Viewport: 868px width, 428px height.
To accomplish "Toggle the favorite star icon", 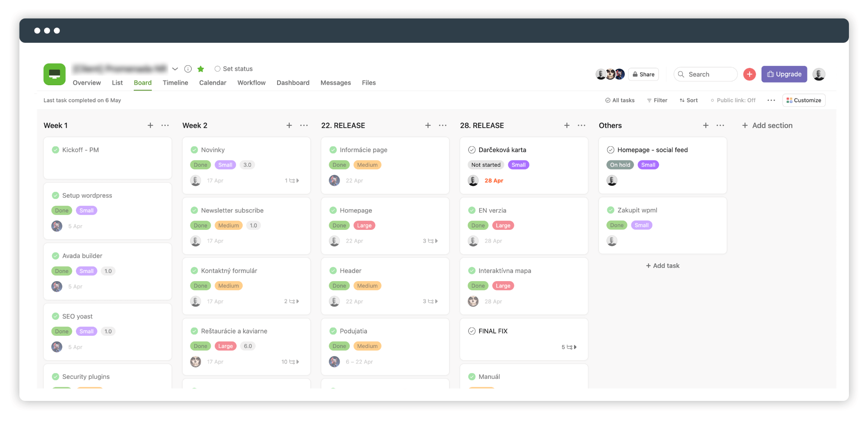I will click(x=201, y=69).
